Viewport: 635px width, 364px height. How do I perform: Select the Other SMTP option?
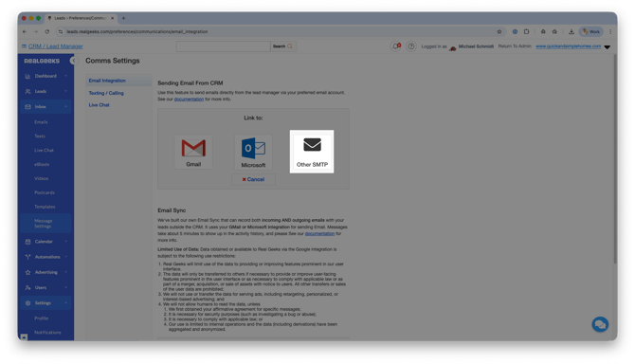[x=312, y=152]
